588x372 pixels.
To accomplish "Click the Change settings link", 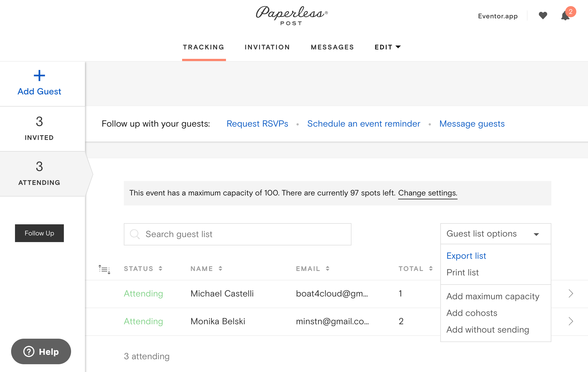I will pos(427,192).
